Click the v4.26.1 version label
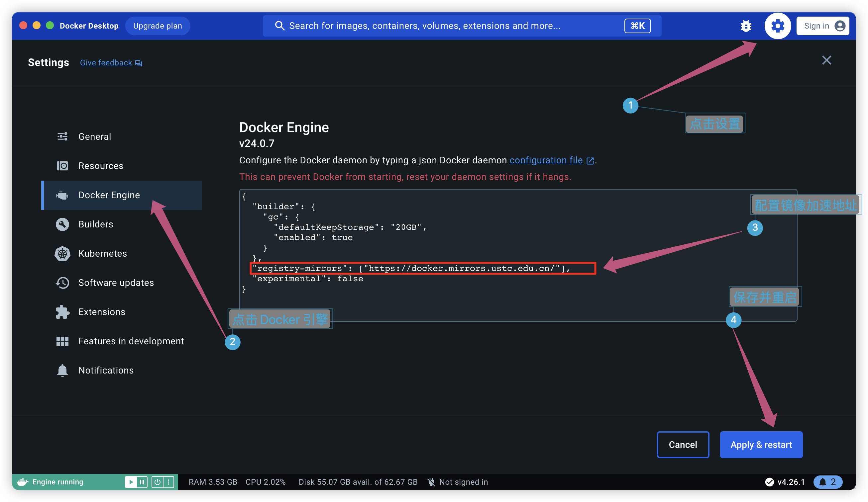The width and height of the screenshot is (868, 502). [x=791, y=482]
